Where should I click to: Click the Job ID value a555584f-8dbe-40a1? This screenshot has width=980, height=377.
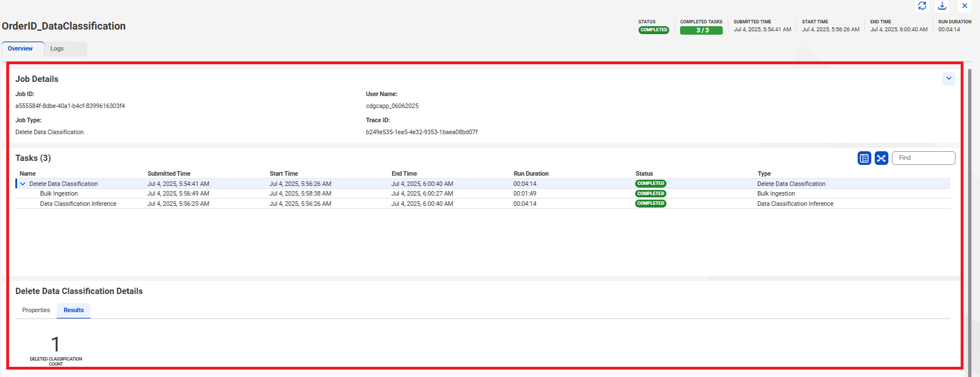coord(70,106)
